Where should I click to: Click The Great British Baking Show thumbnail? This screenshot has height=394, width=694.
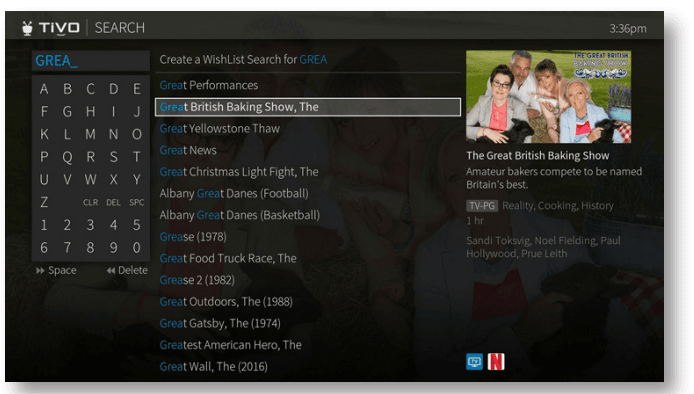coord(548,97)
